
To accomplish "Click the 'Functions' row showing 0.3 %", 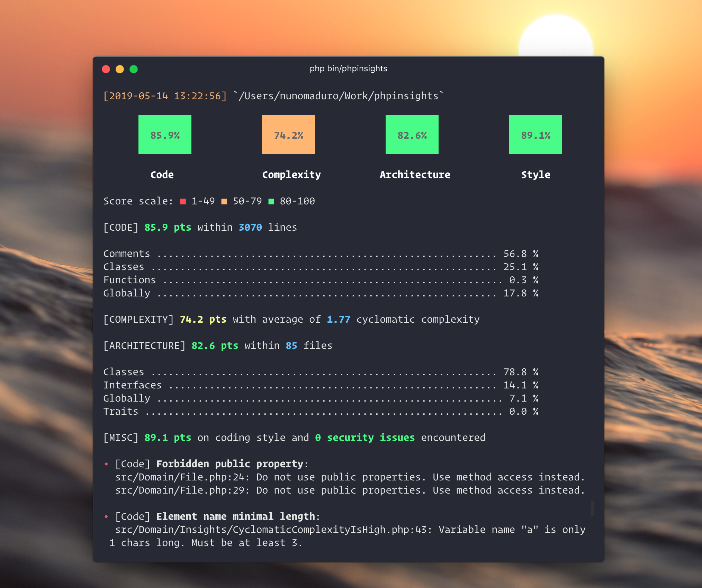I will (x=321, y=280).
